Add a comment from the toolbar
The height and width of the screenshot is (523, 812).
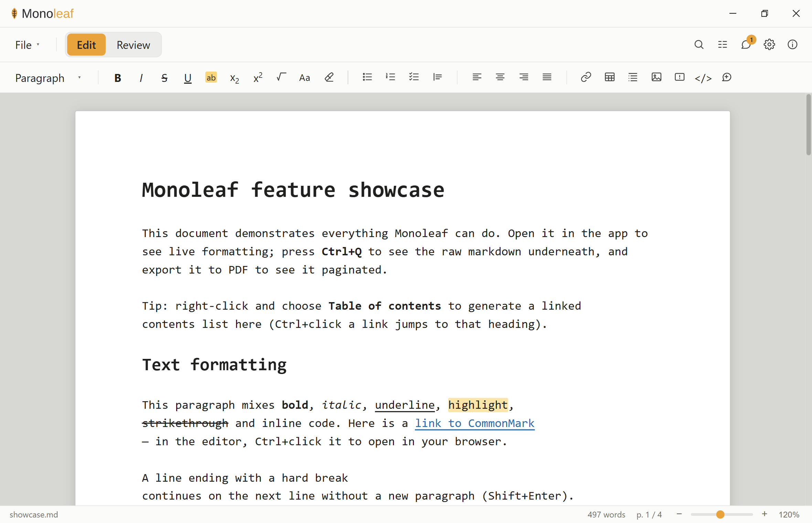point(727,77)
